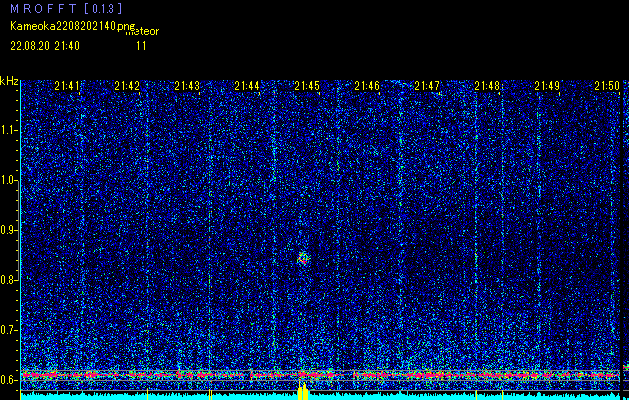Click the 21:46 time marker

(367, 86)
